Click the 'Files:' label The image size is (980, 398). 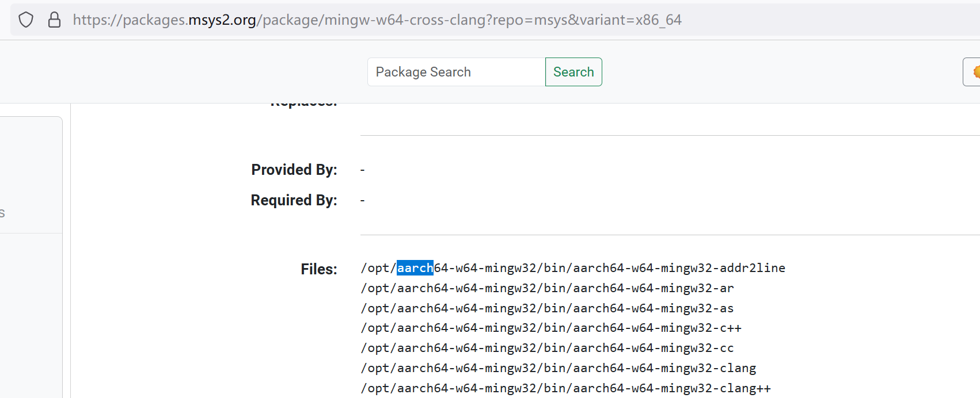tap(318, 269)
